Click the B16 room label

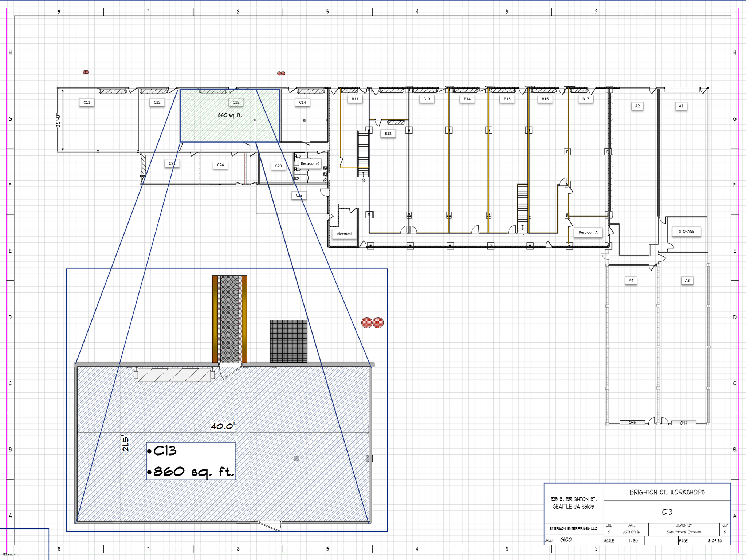click(545, 99)
